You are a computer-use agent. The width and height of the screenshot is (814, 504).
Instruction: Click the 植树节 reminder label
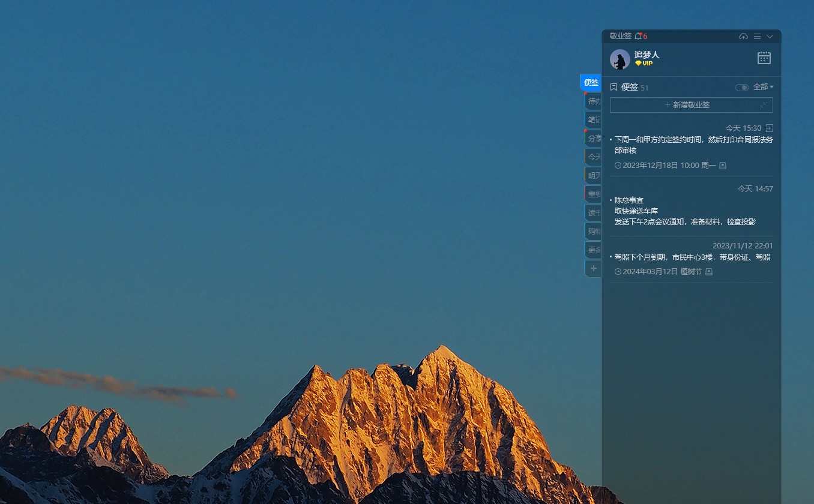pyautogui.click(x=691, y=272)
